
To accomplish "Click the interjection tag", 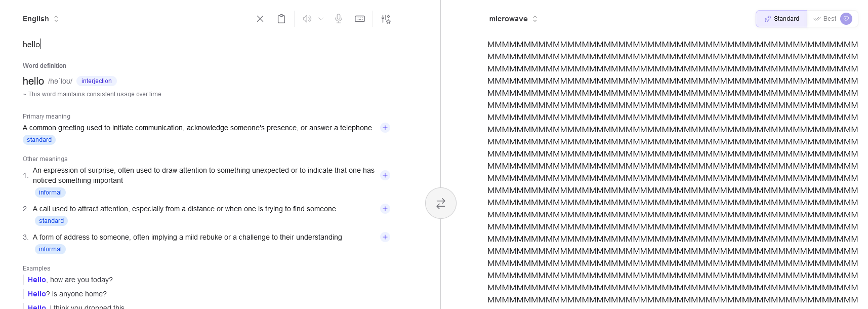I will (x=97, y=81).
